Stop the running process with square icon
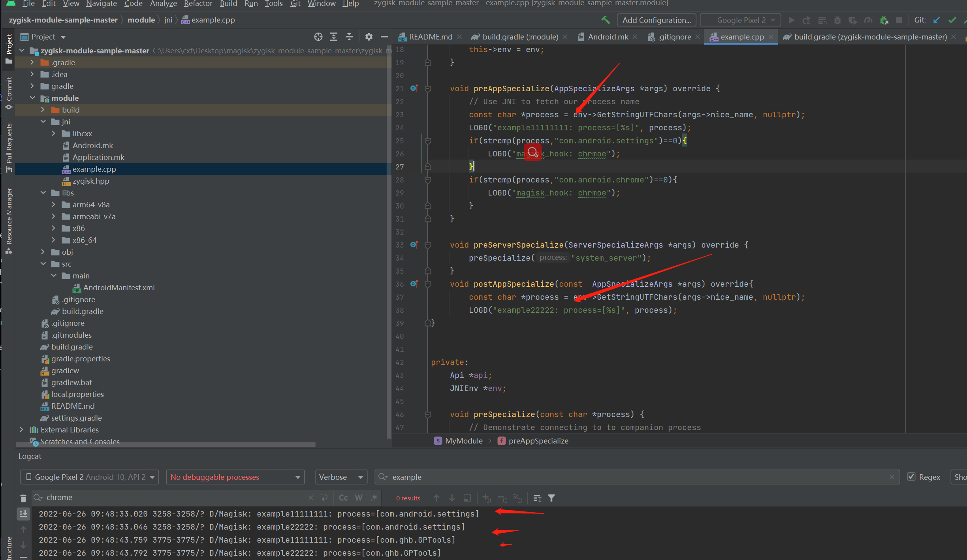 click(x=899, y=20)
